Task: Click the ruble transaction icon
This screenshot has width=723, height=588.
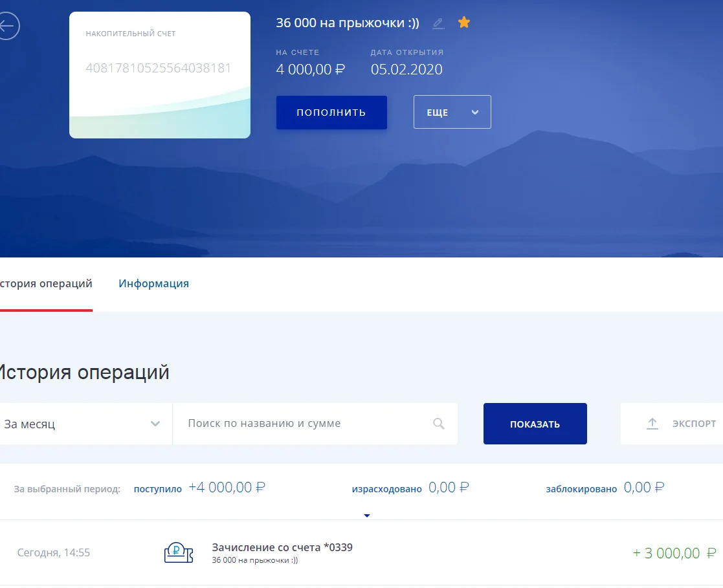Action: (178, 553)
